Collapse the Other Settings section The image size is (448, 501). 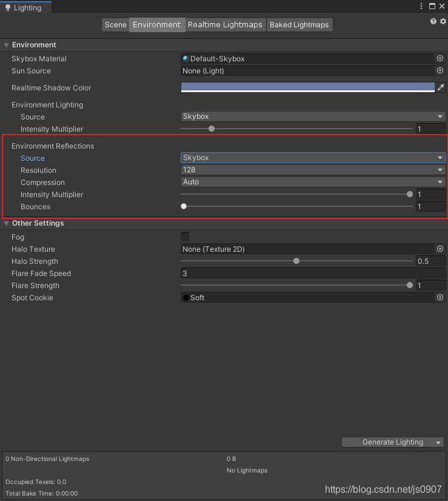(x=6, y=223)
